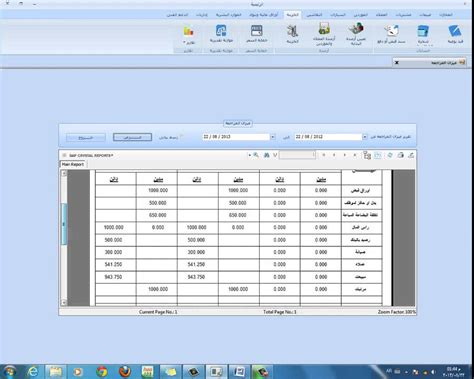Screen dimensions: 474x379
Task: Select the Main Report tab
Action: 73,164
